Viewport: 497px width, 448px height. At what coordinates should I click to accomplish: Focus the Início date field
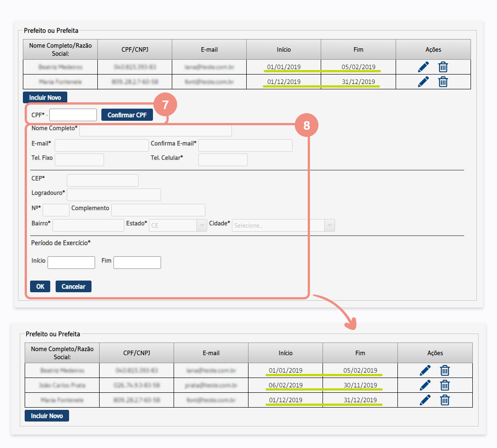[x=71, y=263]
